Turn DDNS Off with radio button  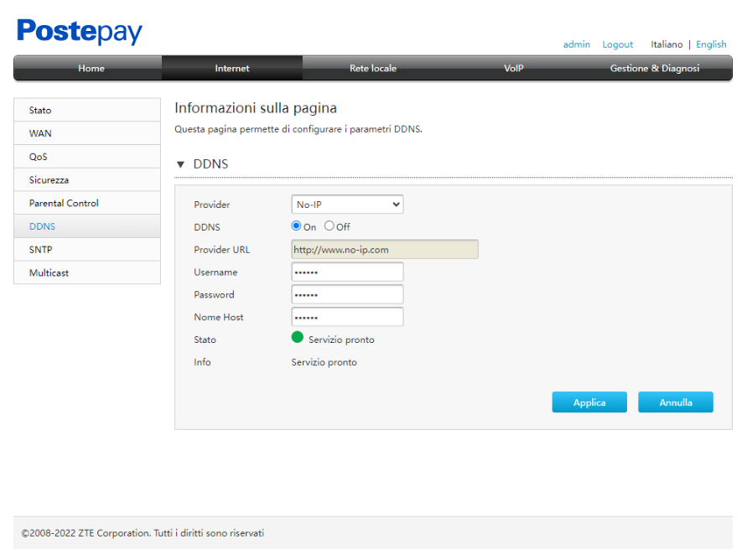(x=329, y=226)
